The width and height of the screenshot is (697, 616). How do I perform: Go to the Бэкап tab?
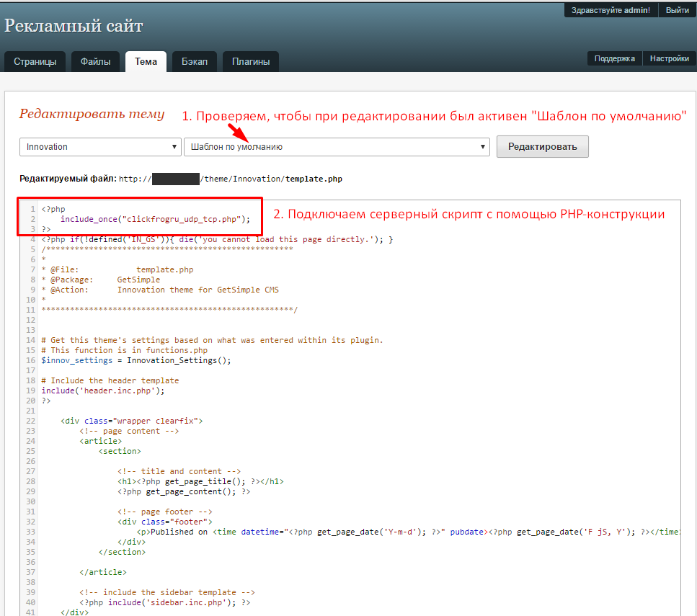195,62
